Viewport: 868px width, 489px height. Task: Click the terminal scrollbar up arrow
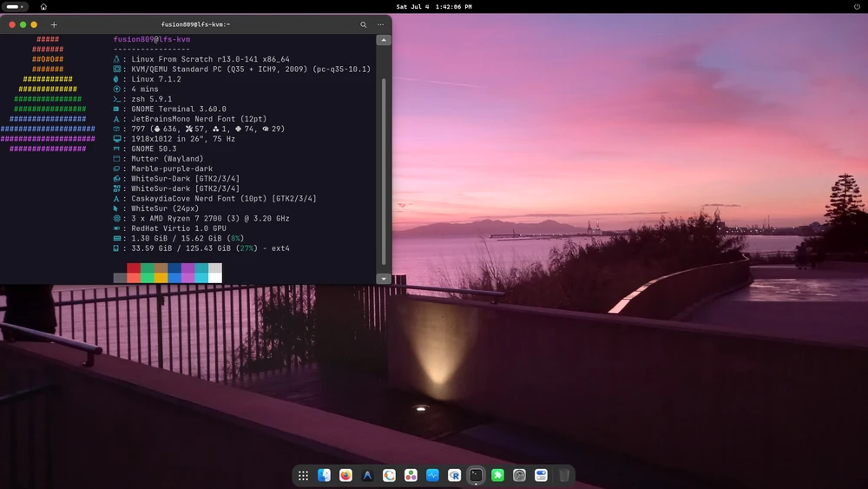click(x=384, y=40)
